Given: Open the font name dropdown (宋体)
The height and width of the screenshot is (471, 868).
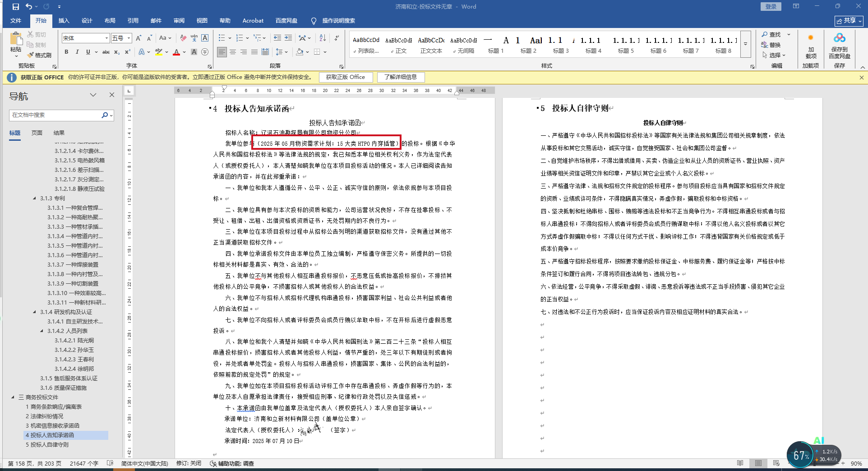Looking at the screenshot, I should point(106,38).
